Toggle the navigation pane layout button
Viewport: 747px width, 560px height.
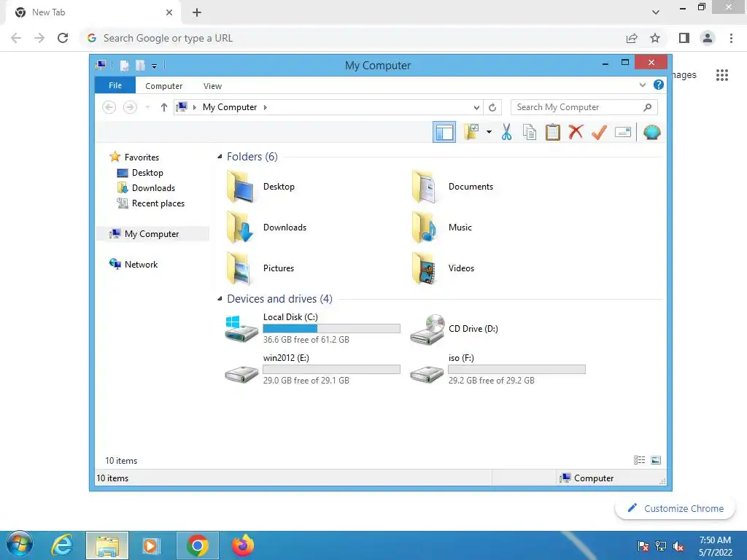coord(444,133)
